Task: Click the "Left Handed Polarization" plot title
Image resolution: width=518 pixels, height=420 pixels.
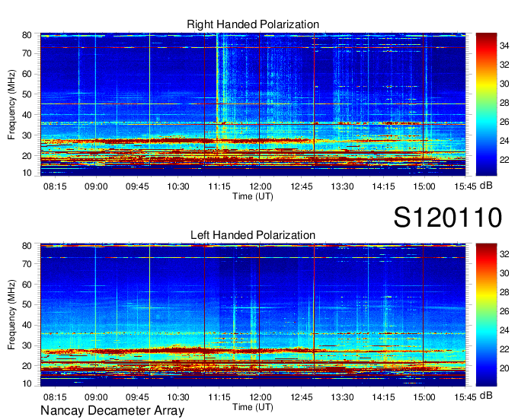Action: point(253,235)
